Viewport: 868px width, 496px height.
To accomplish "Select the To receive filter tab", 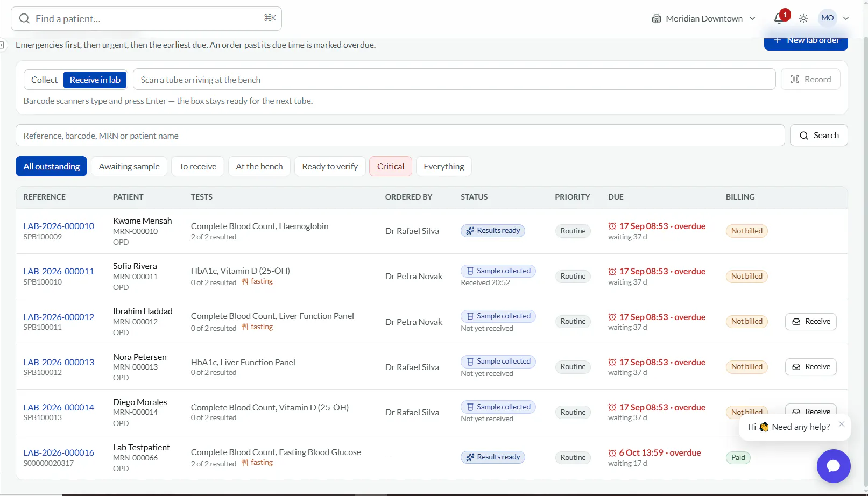I will 197,167.
